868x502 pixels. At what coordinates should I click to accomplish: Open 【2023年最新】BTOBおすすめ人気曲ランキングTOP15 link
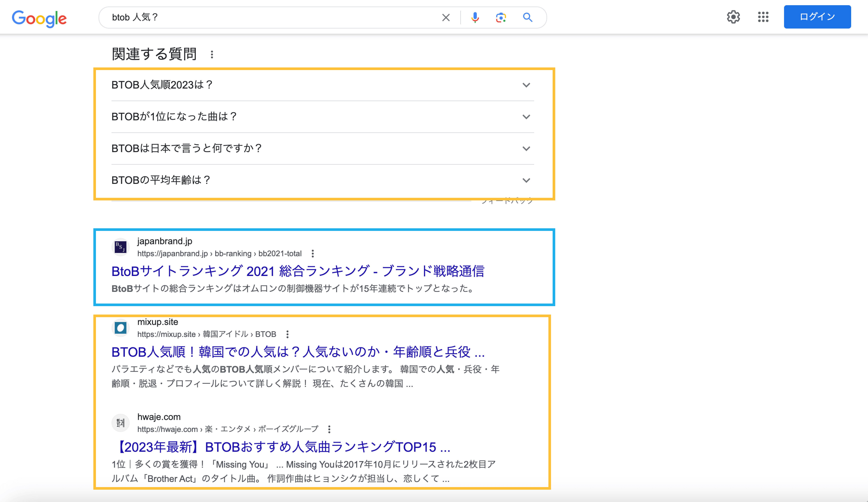281,447
